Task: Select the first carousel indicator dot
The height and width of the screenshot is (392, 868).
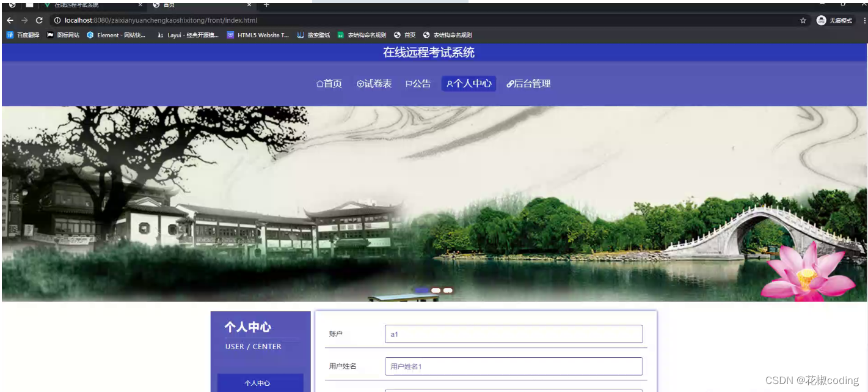Action: click(423, 290)
